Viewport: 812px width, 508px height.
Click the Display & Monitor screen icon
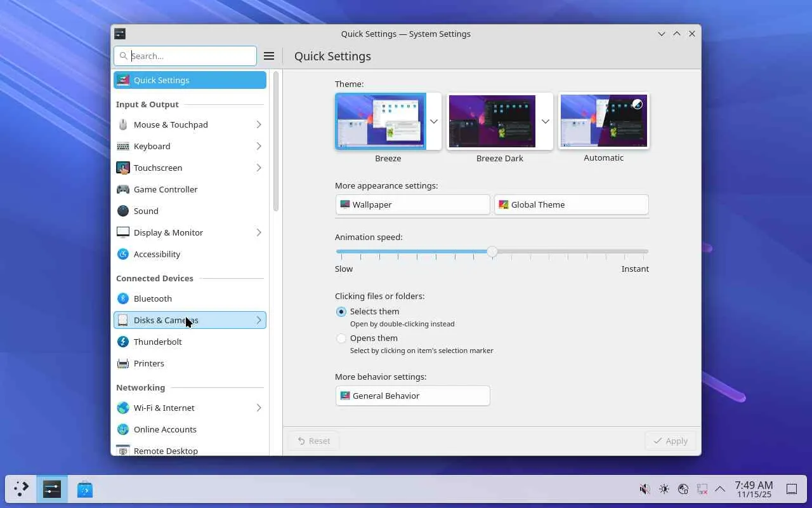(123, 232)
